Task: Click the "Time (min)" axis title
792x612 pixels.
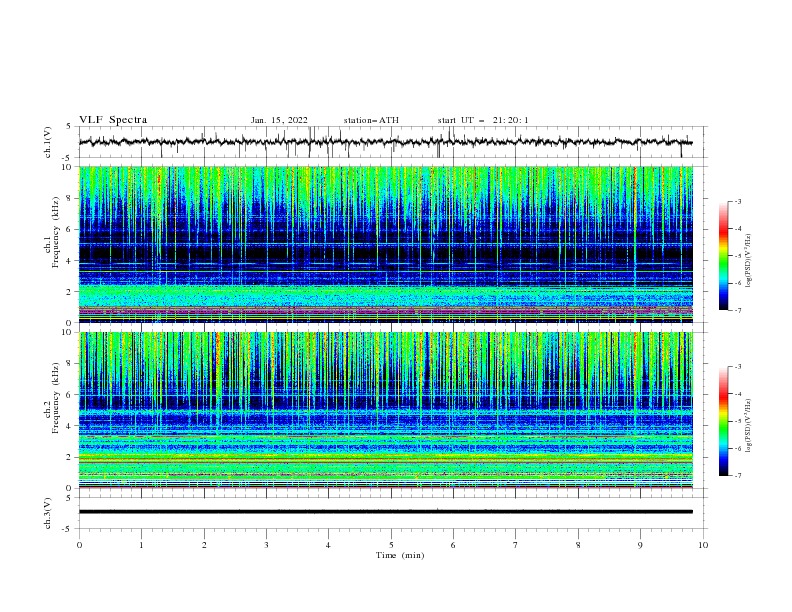Action: [400, 555]
